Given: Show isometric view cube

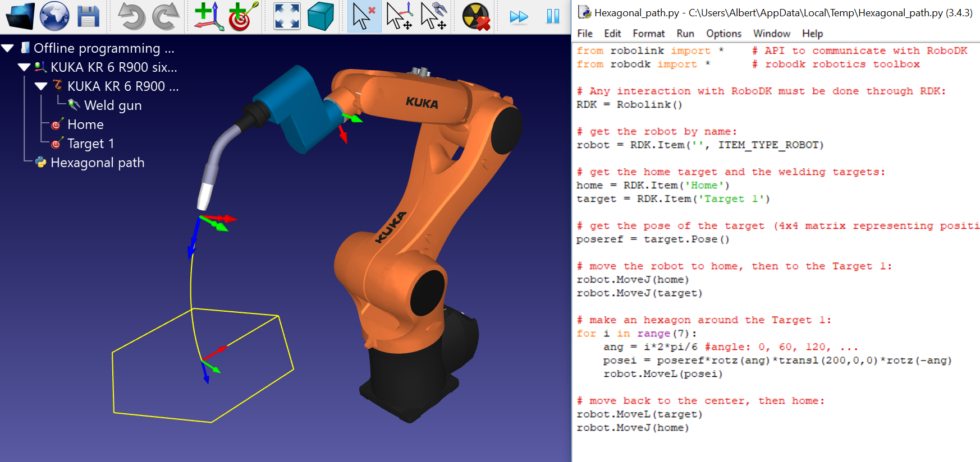Looking at the screenshot, I should point(320,16).
